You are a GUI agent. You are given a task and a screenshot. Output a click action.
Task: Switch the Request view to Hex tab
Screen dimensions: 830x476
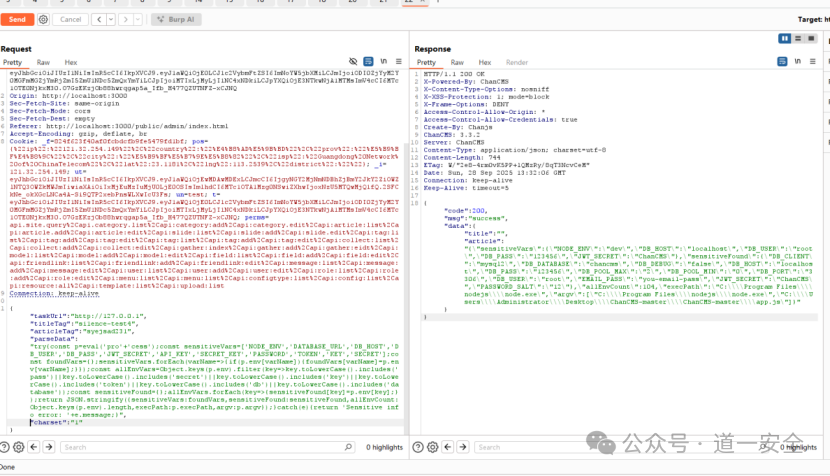point(70,62)
